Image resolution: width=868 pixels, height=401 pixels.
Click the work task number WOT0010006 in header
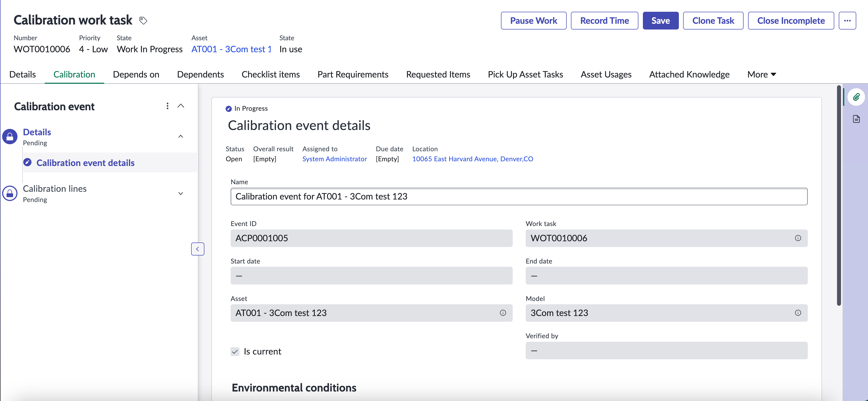(x=42, y=49)
